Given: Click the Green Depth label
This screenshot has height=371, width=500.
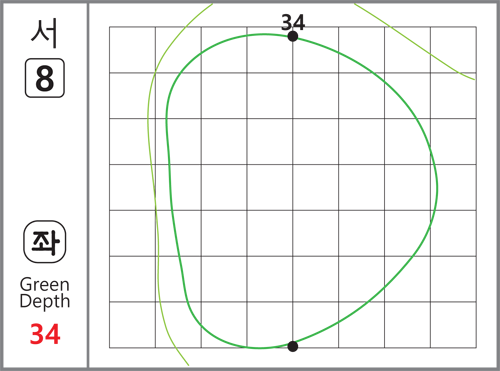Looking at the screenshot, I should pyautogui.click(x=45, y=293).
